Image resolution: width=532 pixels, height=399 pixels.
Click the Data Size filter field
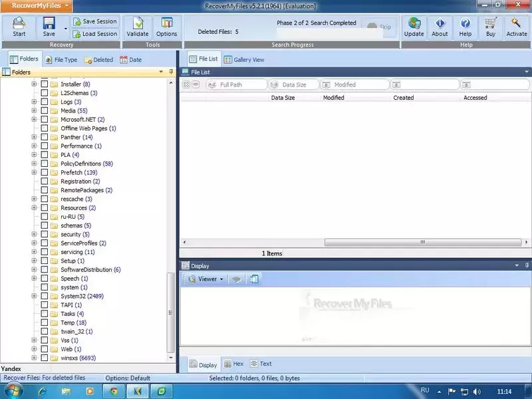pos(294,84)
